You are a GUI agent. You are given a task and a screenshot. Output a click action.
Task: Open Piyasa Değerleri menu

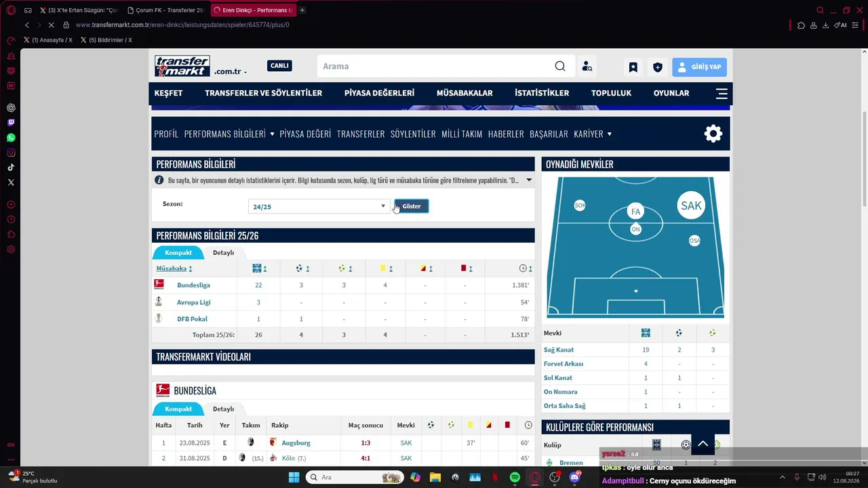379,94
